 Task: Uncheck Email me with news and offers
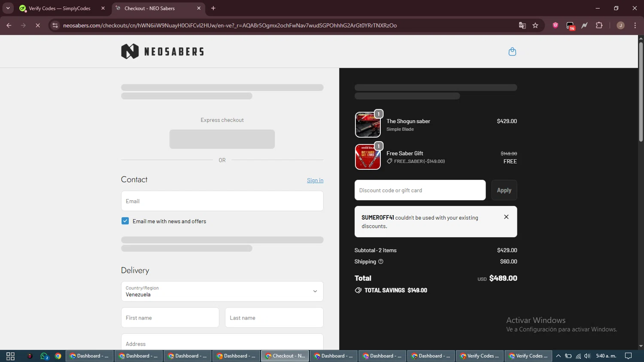coord(125,221)
